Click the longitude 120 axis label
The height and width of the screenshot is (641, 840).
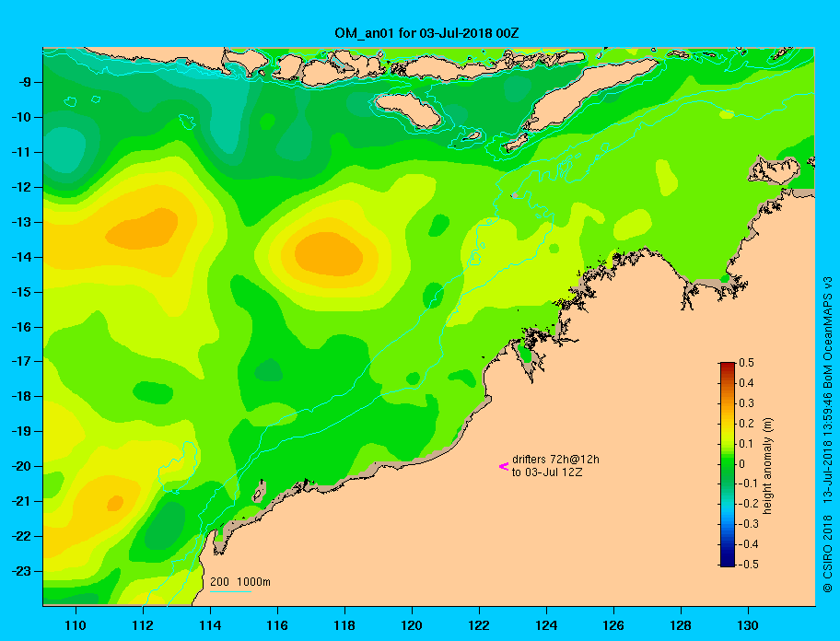coord(412,625)
